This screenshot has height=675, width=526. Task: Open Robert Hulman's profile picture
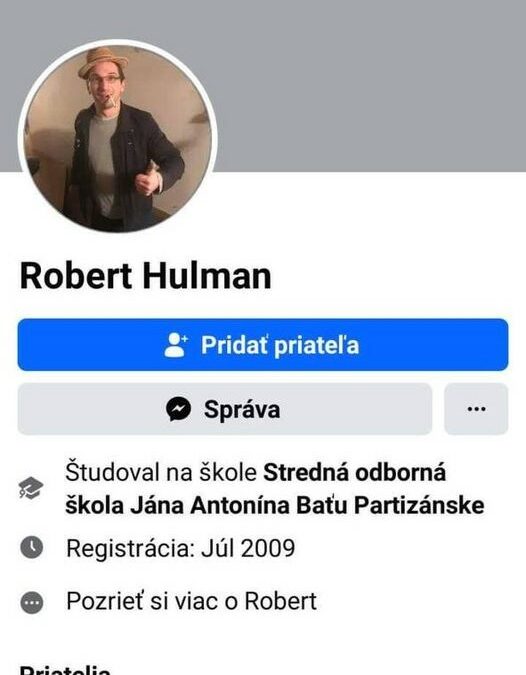(117, 137)
